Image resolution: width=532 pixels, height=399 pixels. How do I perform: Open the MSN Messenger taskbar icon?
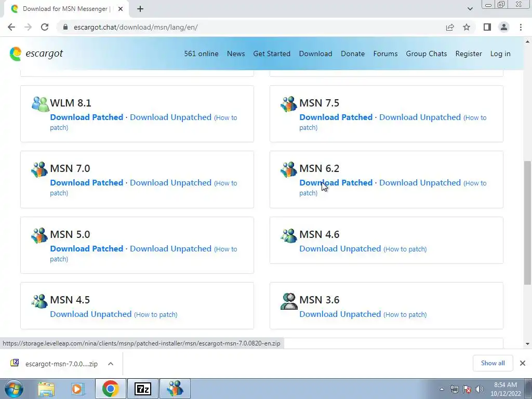pyautogui.click(x=175, y=389)
